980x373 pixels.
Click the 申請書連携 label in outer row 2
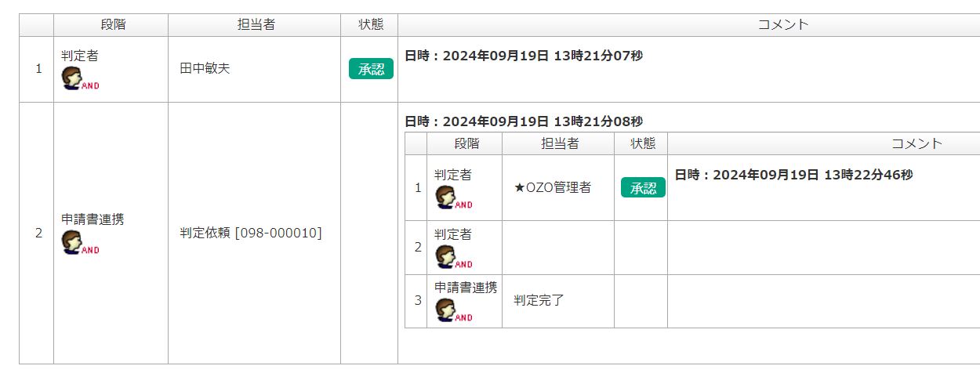pos(93,219)
